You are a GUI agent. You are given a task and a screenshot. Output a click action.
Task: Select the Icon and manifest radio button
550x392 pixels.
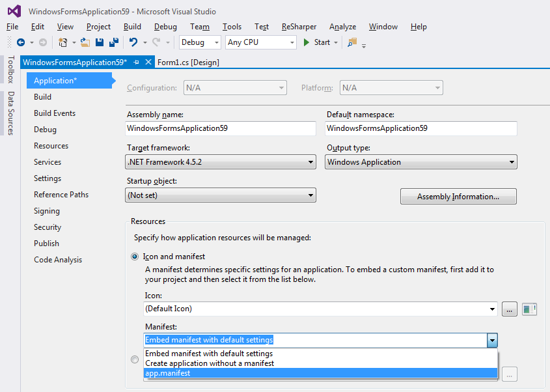coord(135,257)
